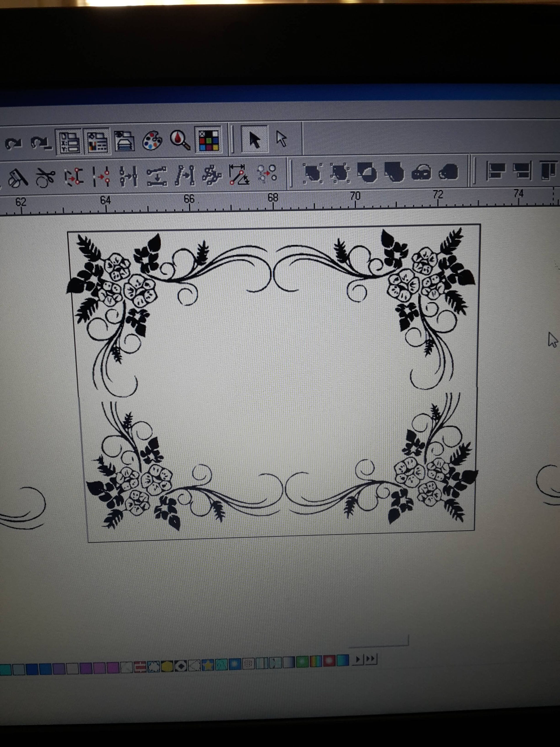
Task: Click the first shape-with-handles combine icon
Action: [x=313, y=173]
